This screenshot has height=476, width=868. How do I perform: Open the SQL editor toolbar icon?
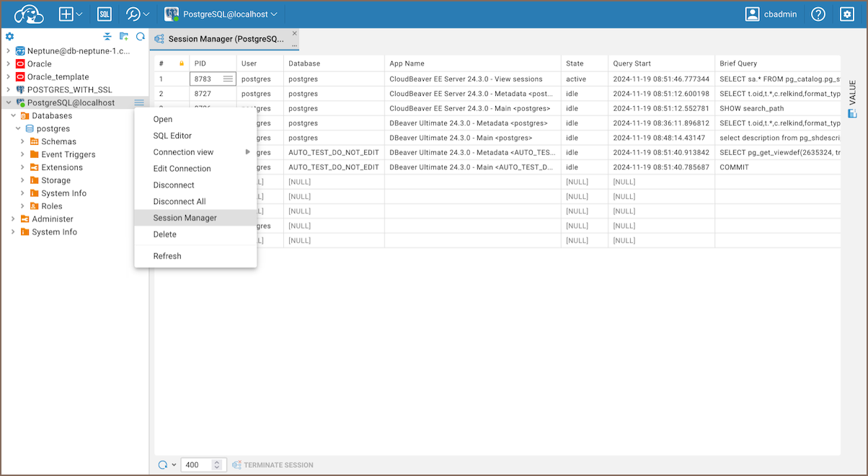[x=105, y=14]
